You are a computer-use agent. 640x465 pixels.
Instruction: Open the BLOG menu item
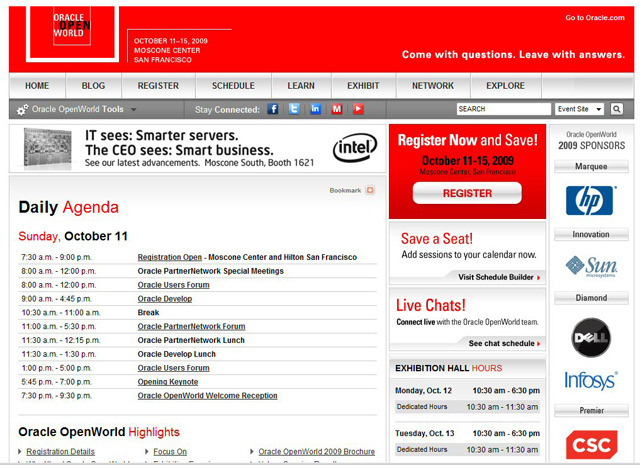pos(93,86)
